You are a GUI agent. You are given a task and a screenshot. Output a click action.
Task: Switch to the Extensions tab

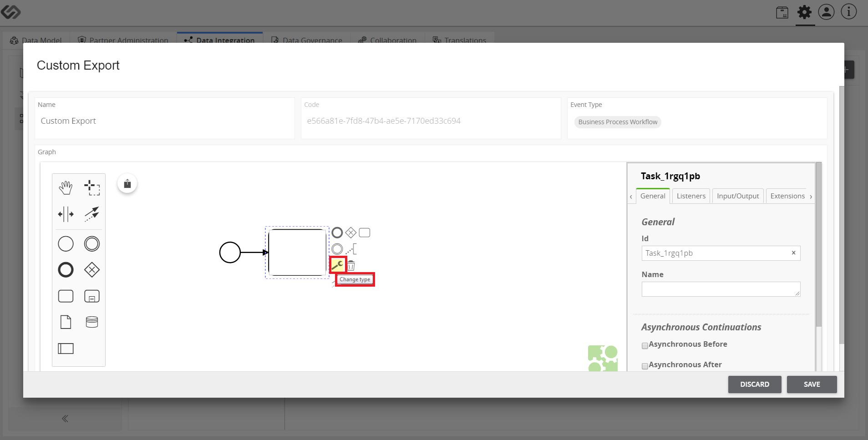click(x=787, y=196)
